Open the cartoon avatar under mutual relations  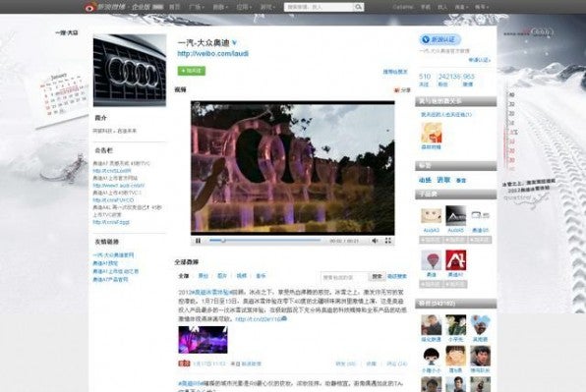click(x=432, y=133)
